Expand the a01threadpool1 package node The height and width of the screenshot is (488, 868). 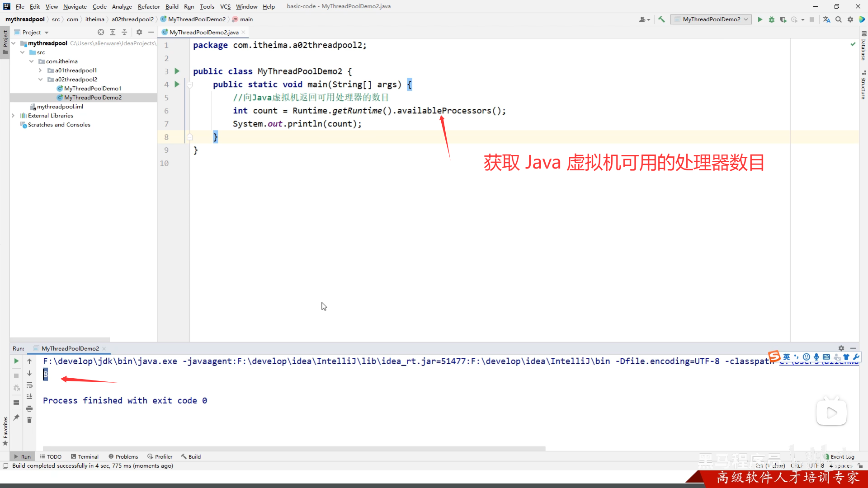(40, 70)
